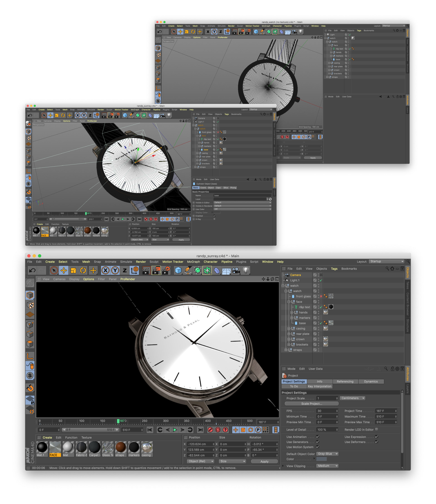436x504 pixels.
Task: Click the Model mode cube in the bottom window sidebar
Action: point(30,295)
